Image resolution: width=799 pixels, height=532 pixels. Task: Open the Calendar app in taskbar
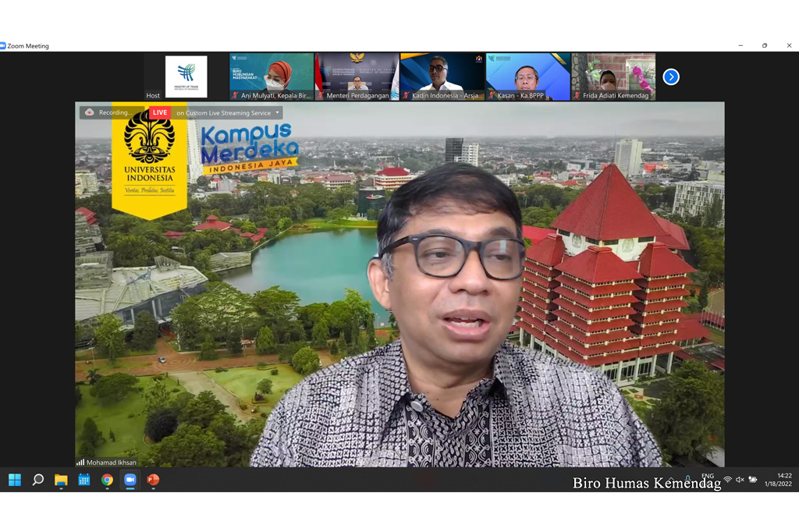tap(83, 480)
